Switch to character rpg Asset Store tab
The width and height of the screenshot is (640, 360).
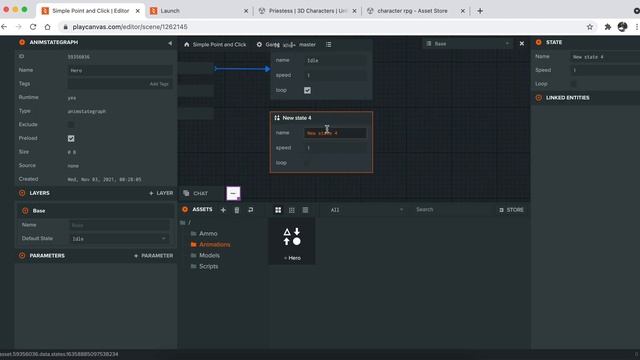click(416, 11)
